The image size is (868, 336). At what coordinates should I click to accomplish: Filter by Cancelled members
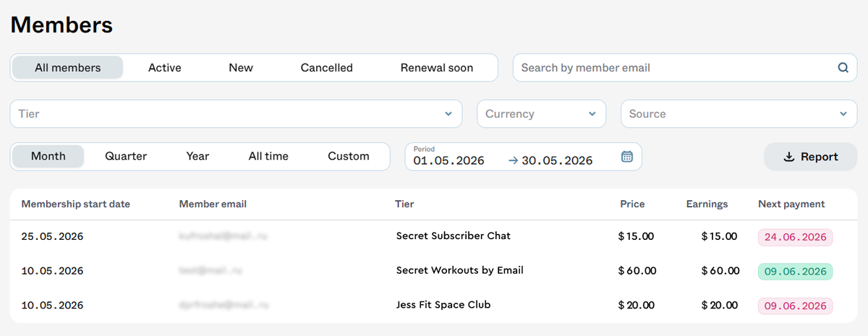coord(327,68)
